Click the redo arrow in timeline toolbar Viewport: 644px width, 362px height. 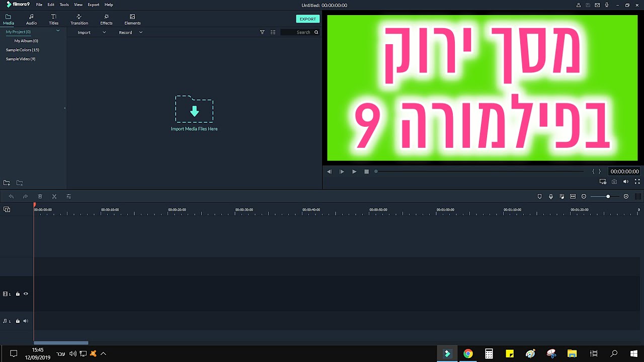click(x=25, y=197)
